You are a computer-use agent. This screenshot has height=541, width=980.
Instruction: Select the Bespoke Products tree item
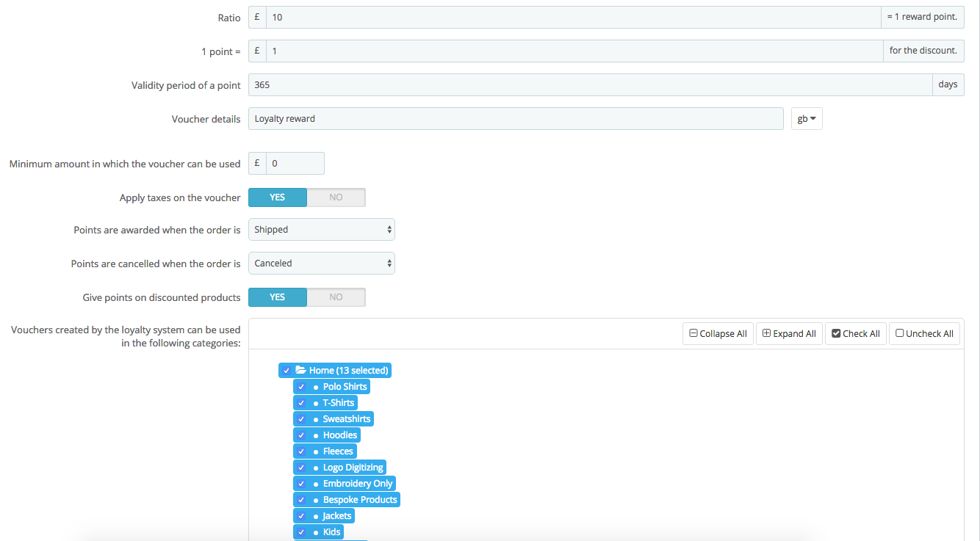(360, 500)
